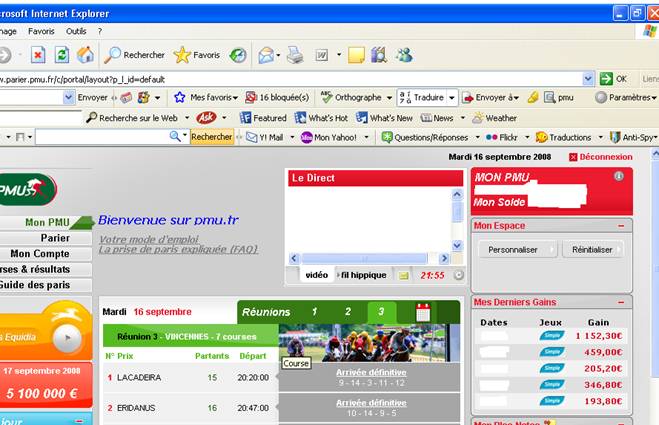Click the Réinitialiser button
659x425 pixels.
click(x=593, y=250)
